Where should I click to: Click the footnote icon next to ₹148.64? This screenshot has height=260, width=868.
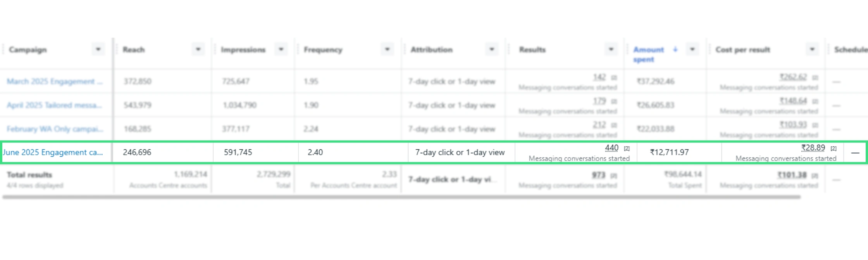click(815, 101)
